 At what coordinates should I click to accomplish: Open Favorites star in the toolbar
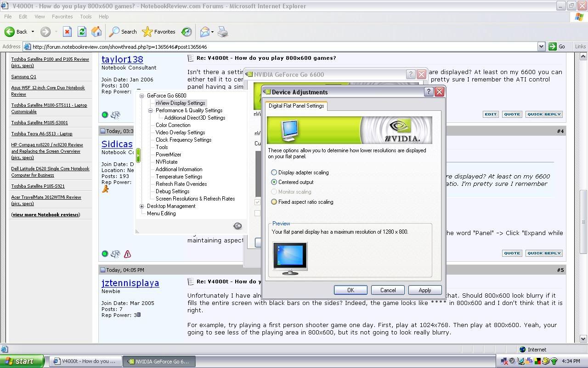click(158, 32)
